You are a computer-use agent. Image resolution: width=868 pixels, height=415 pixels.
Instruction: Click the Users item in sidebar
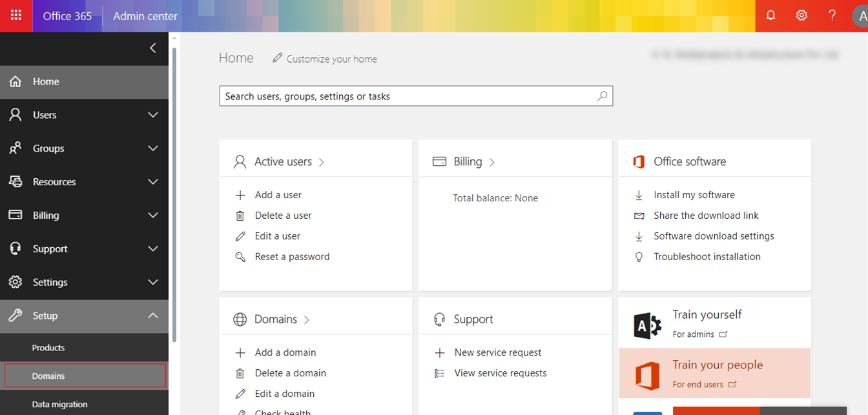(x=84, y=115)
